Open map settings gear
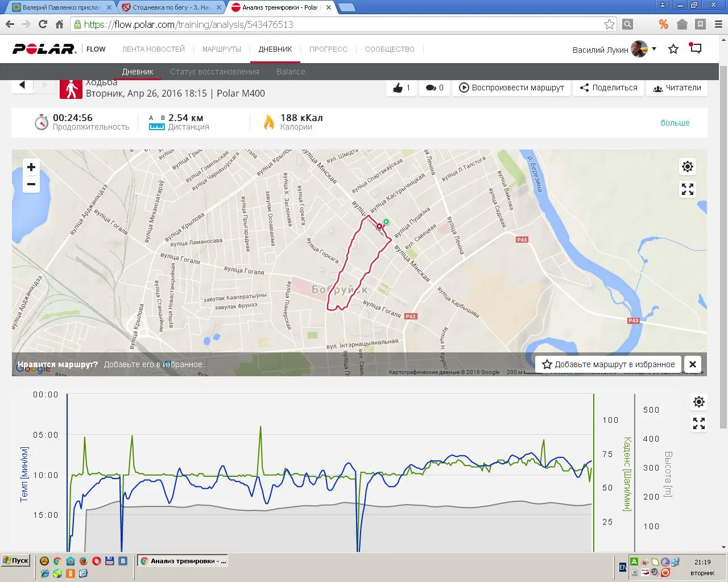The height and width of the screenshot is (582, 728). pos(688,167)
